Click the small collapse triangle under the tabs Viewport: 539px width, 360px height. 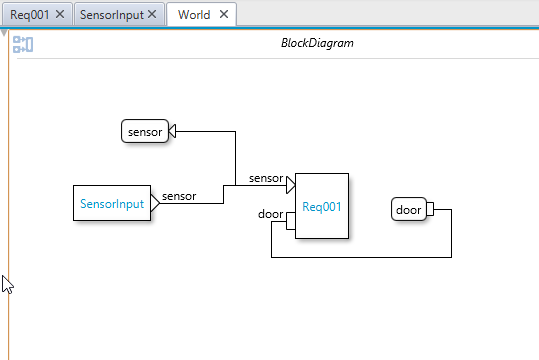click(x=4, y=33)
